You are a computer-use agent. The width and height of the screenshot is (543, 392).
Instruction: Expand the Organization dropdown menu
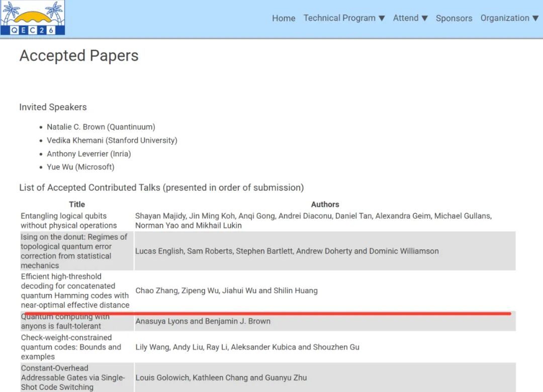click(x=509, y=18)
